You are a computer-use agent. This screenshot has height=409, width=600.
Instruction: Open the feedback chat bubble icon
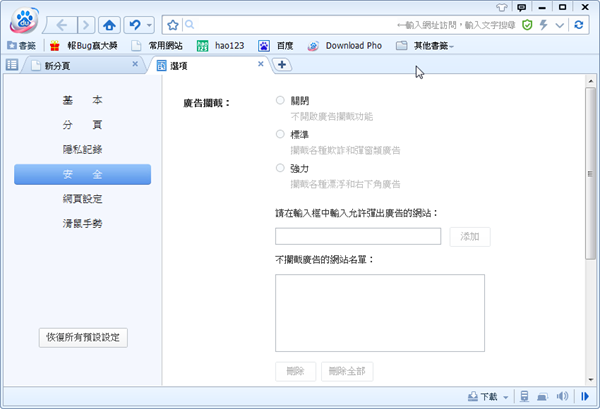point(522,7)
